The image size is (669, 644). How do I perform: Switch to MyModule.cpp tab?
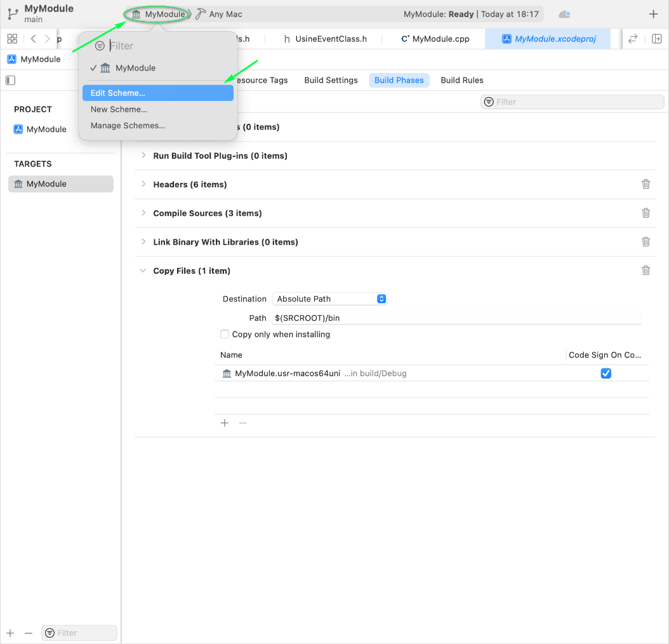pos(435,39)
